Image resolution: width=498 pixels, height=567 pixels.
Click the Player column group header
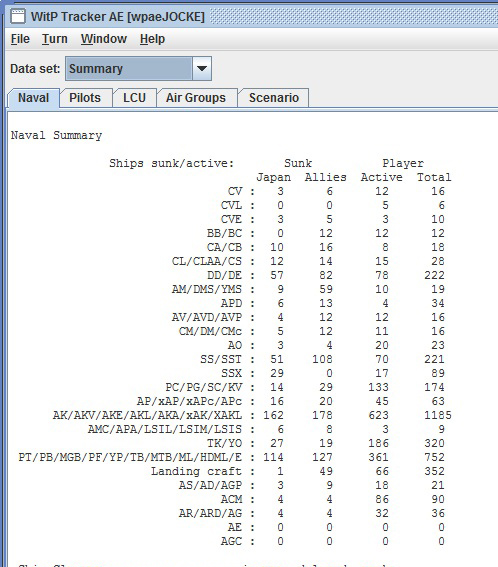(x=403, y=163)
